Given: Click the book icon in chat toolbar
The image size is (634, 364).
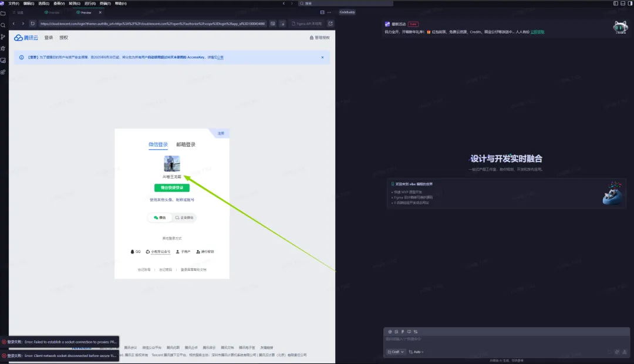Looking at the screenshot, I should 409,332.
